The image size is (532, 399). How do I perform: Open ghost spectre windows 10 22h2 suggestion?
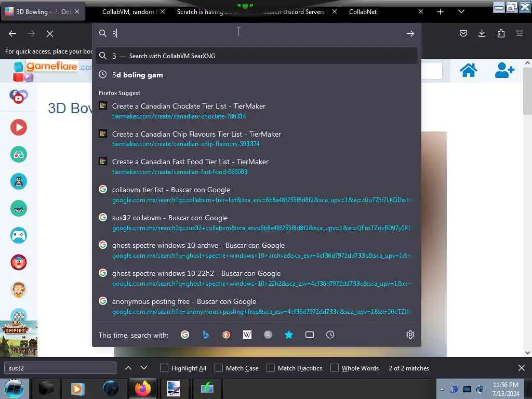point(257,278)
